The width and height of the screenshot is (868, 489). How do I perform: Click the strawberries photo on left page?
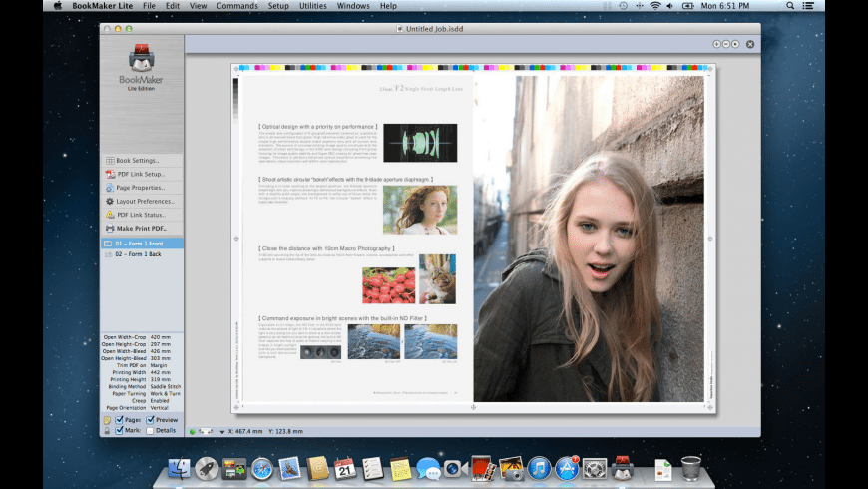[389, 285]
